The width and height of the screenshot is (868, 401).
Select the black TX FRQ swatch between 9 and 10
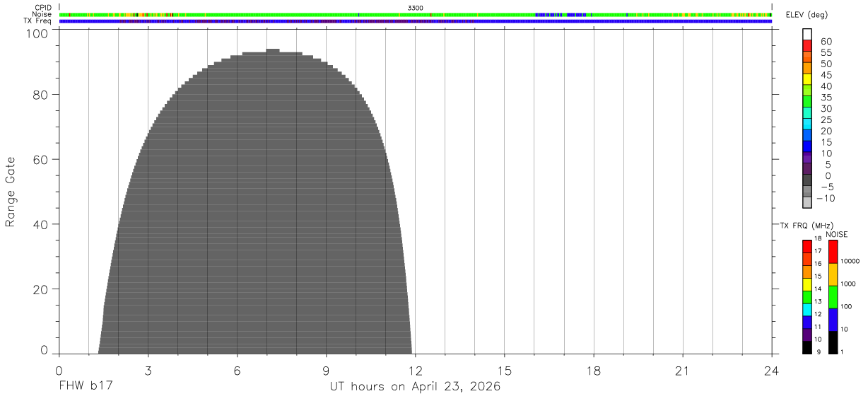pyautogui.click(x=807, y=347)
